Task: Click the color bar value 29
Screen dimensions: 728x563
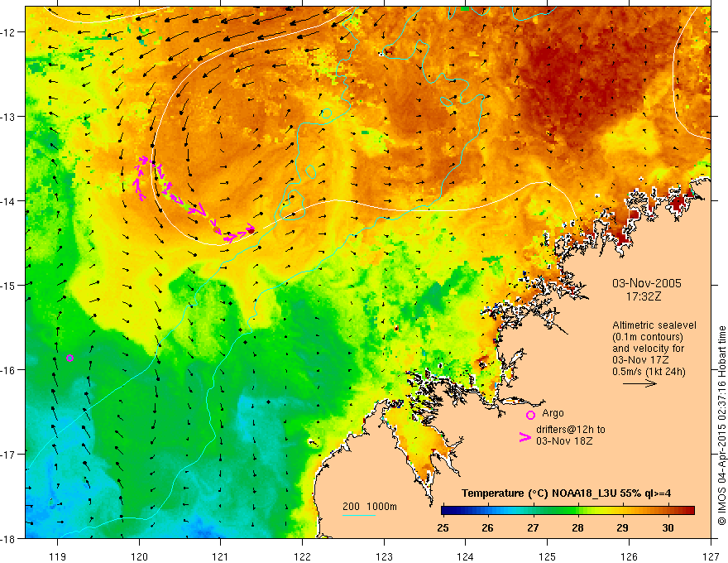Action: (623, 527)
